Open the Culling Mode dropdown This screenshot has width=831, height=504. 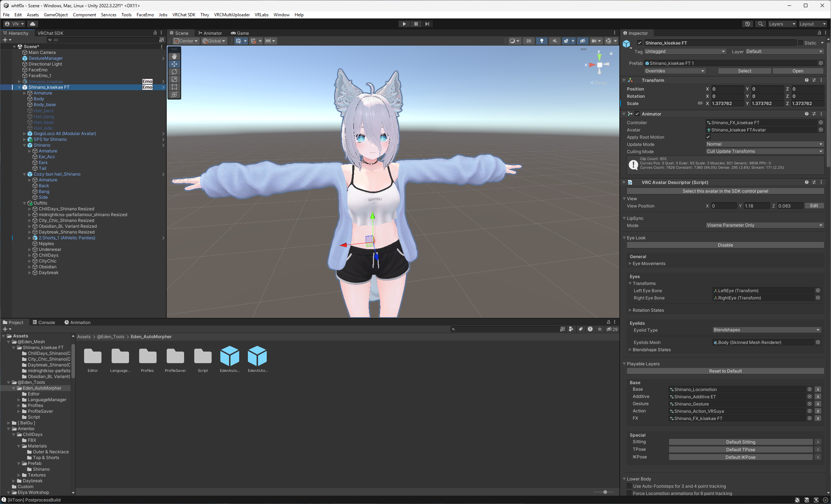[x=764, y=151]
